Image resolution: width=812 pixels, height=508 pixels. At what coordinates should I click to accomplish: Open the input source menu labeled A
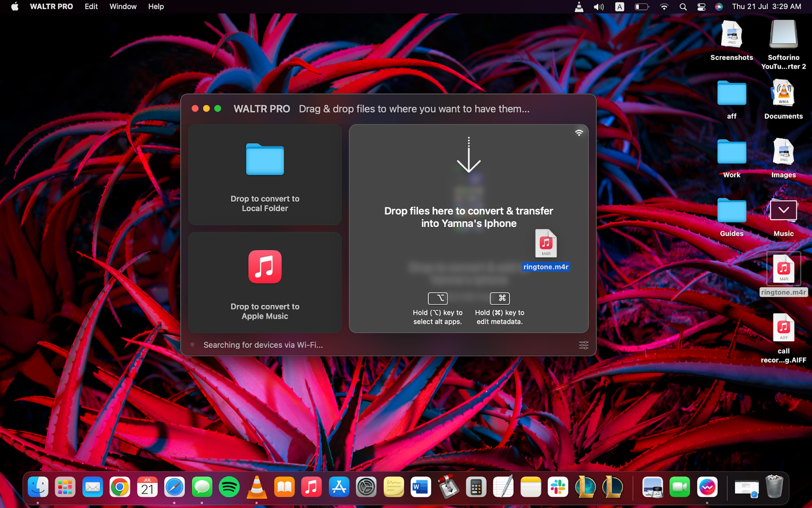click(620, 7)
